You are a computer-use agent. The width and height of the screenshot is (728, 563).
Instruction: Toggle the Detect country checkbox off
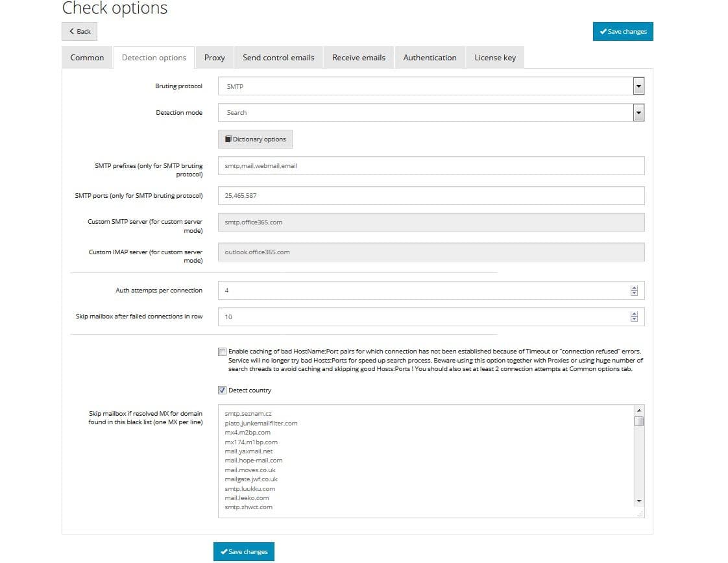point(223,390)
